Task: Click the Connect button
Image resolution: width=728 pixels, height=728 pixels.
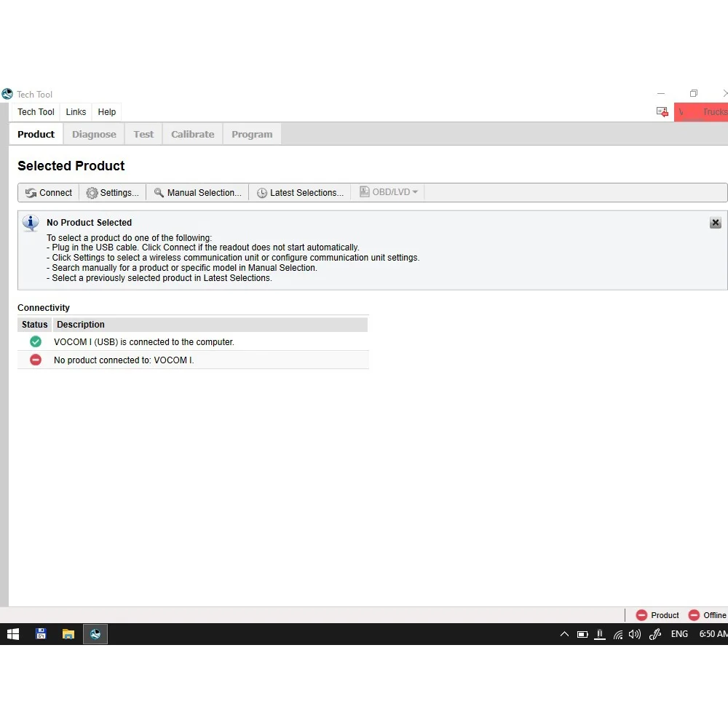Action: (49, 193)
